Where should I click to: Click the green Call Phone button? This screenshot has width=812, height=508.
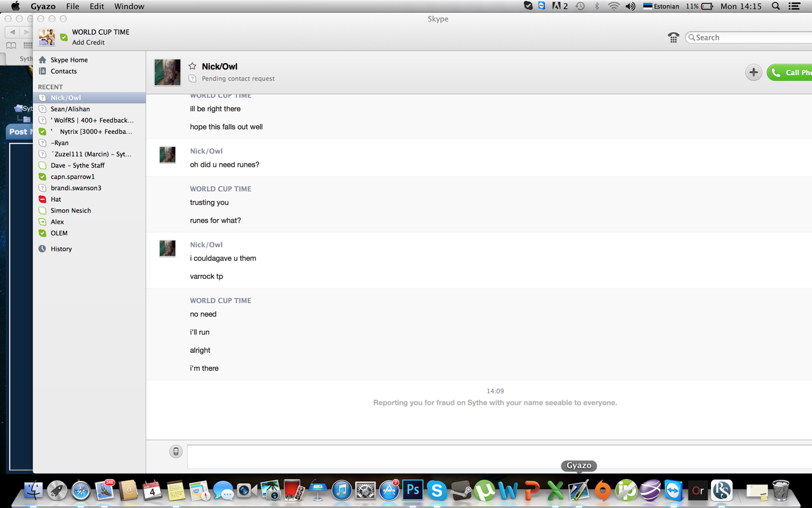[x=789, y=72]
